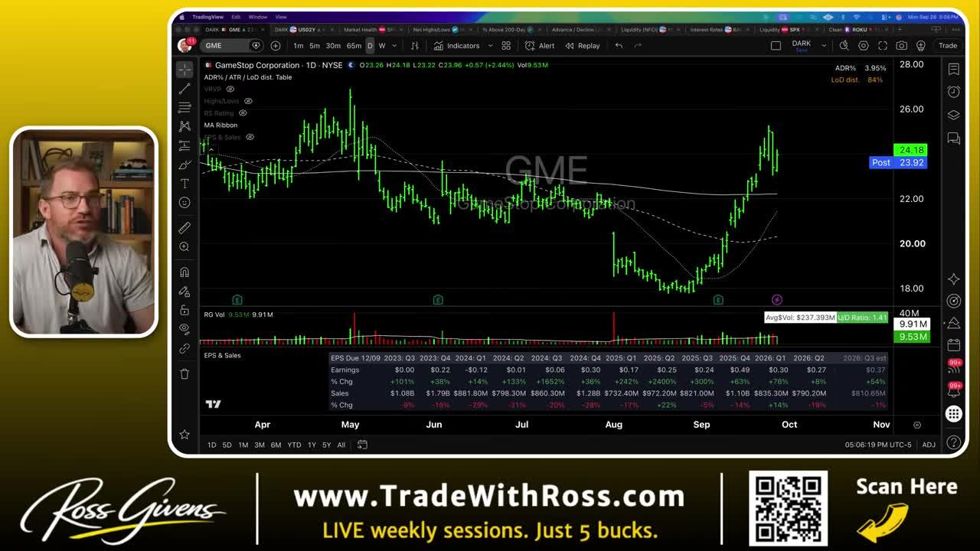Open the chats panel icon
The height and width of the screenshot is (551, 980).
point(953,138)
